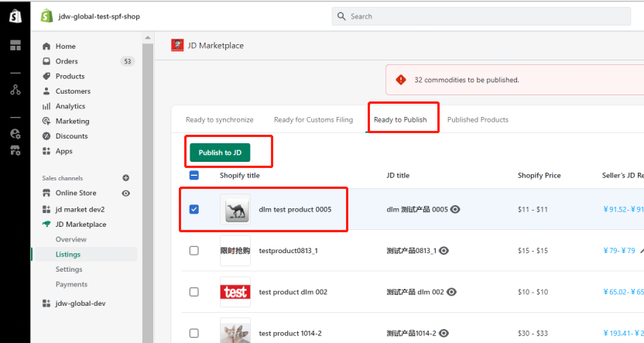Open the camel thumbnail of dlm test product 0005
644x343 pixels.
coord(235,210)
